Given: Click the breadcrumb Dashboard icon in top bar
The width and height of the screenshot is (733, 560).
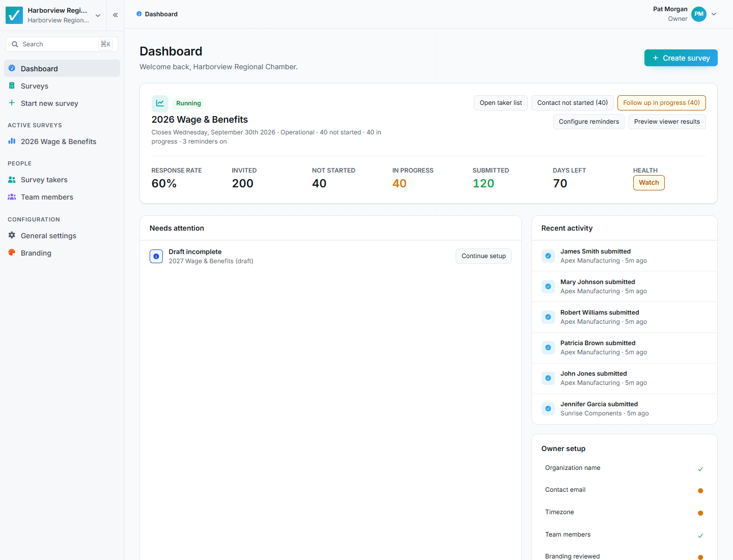Looking at the screenshot, I should (x=139, y=14).
